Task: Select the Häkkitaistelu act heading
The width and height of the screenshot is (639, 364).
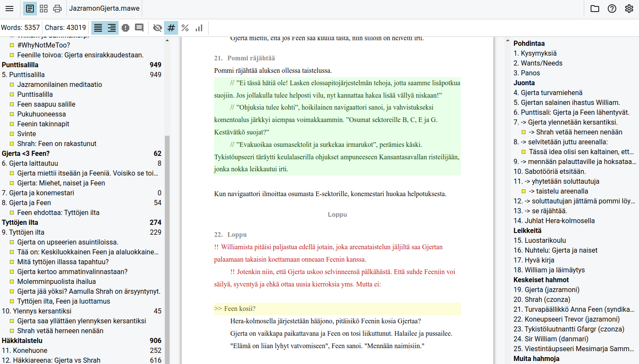Action: pyautogui.click(x=81, y=340)
